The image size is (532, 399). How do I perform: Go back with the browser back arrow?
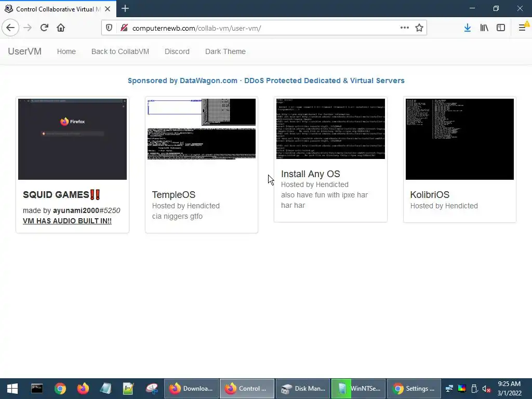tap(10, 28)
